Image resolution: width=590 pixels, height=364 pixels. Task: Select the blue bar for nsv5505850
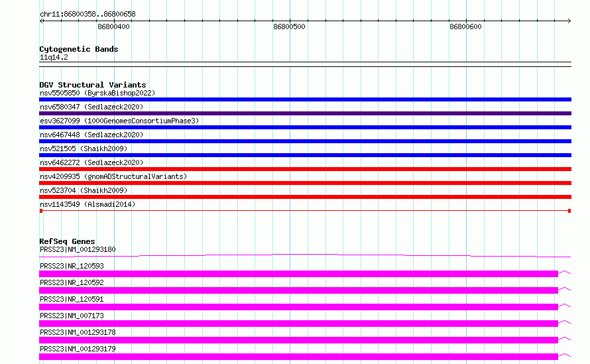pos(305,99)
